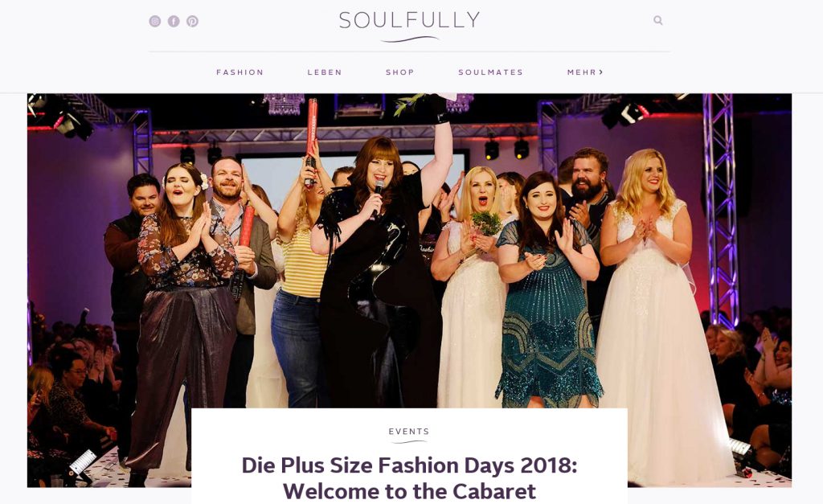823x504 pixels.
Task: Go to the Shop menu item
Action: point(400,72)
